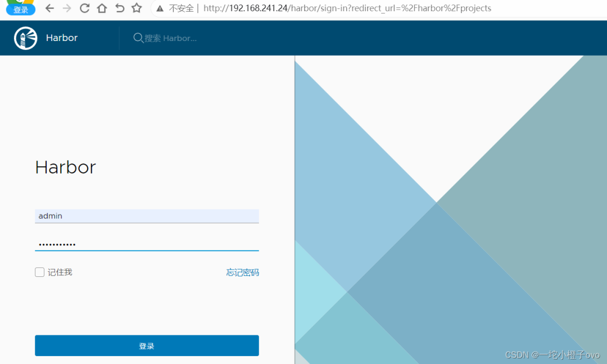Click the Harbor brand name in navbar
Image resolution: width=607 pixels, height=364 pixels.
point(61,38)
